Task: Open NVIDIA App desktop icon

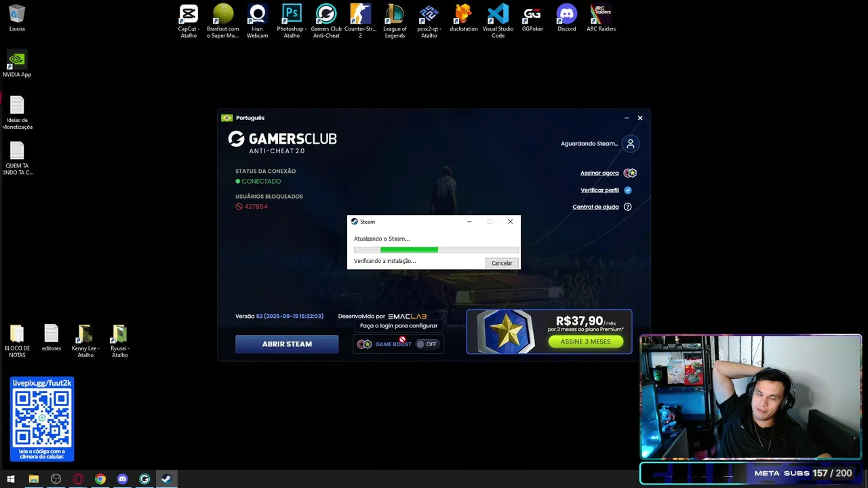Action: tap(17, 64)
